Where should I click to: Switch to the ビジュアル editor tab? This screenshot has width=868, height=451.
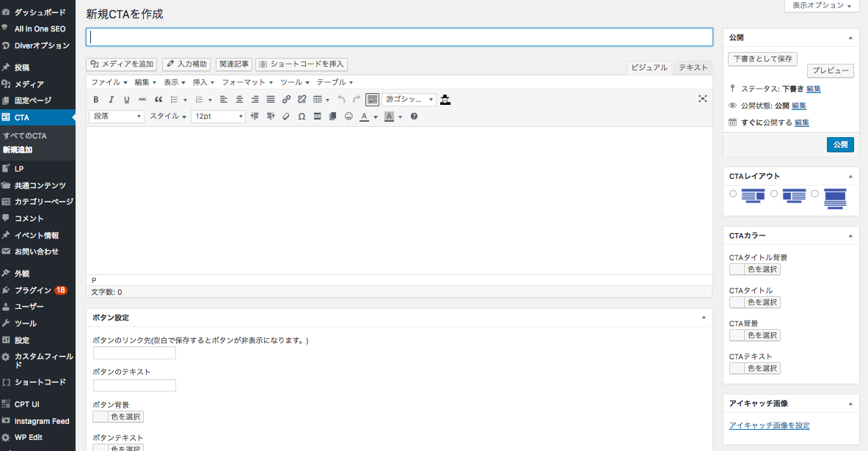(x=649, y=67)
